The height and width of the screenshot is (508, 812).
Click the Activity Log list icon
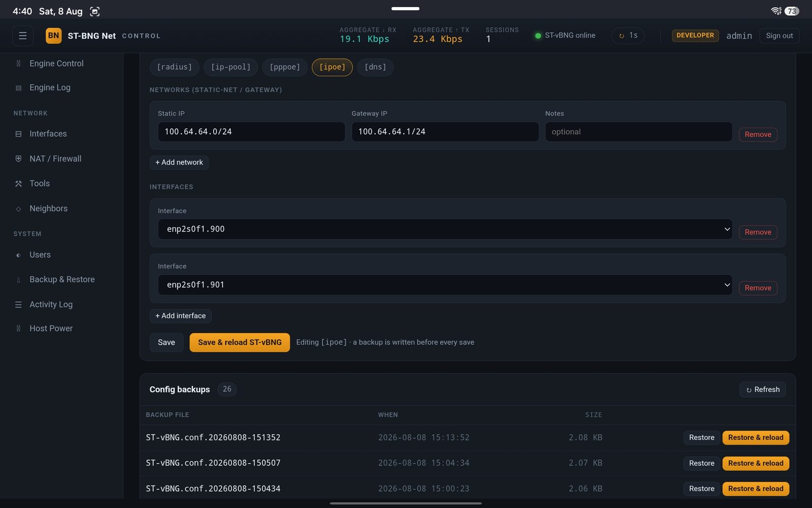(18, 304)
